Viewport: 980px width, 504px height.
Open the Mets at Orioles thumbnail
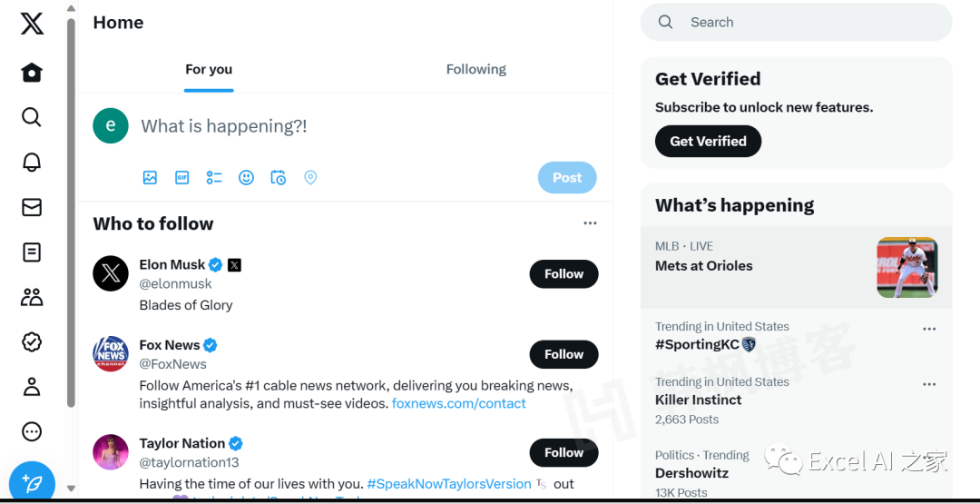tap(906, 268)
